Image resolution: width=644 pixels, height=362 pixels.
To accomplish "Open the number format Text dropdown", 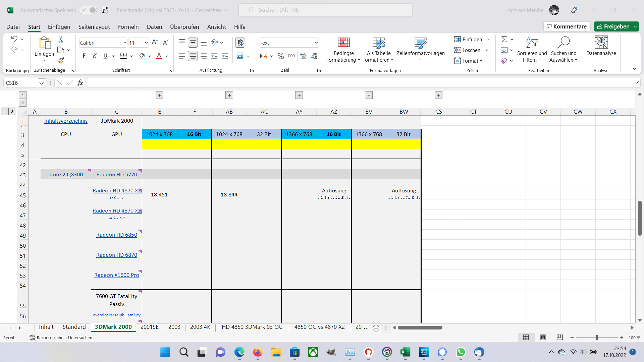I will pyautogui.click(x=316, y=43).
